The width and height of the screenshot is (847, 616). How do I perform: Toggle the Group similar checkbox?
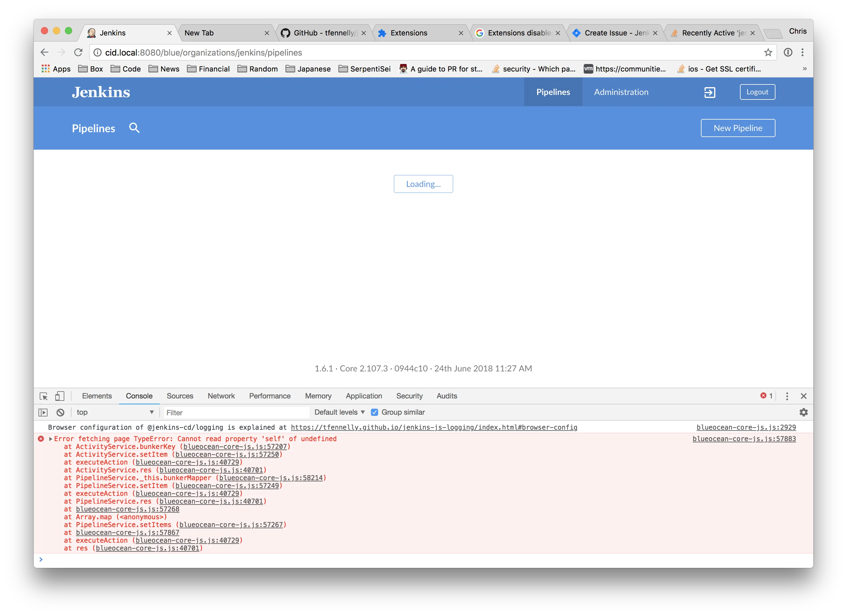374,413
